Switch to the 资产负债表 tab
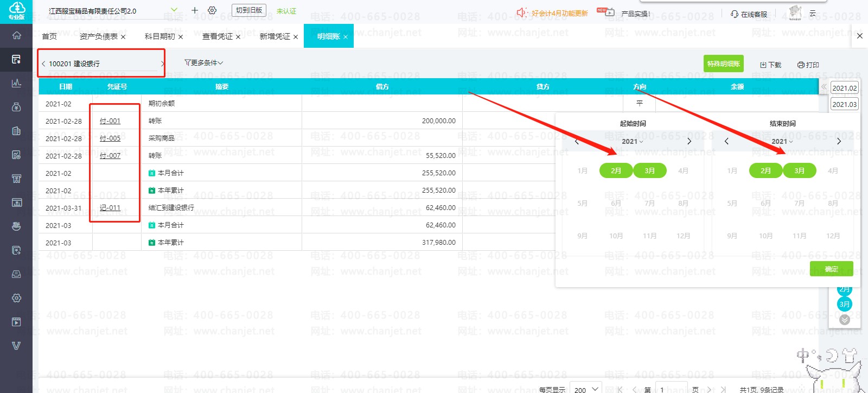The height and width of the screenshot is (393, 868). 98,36
